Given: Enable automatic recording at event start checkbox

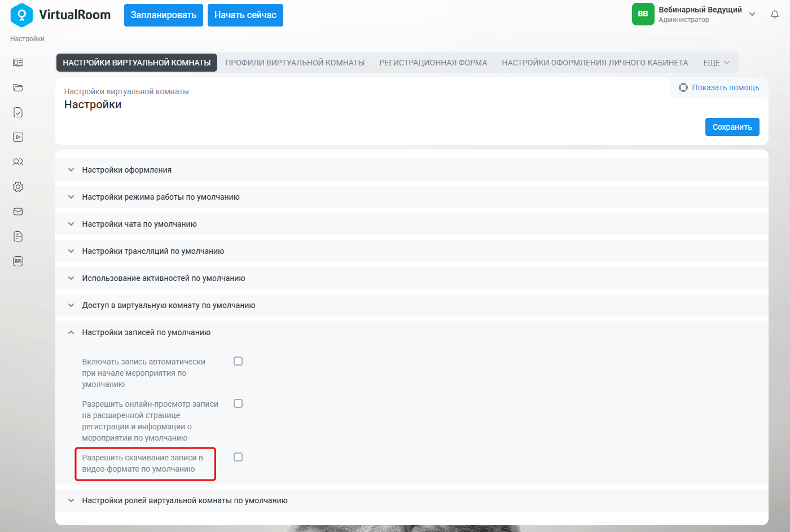Looking at the screenshot, I should 238,361.
